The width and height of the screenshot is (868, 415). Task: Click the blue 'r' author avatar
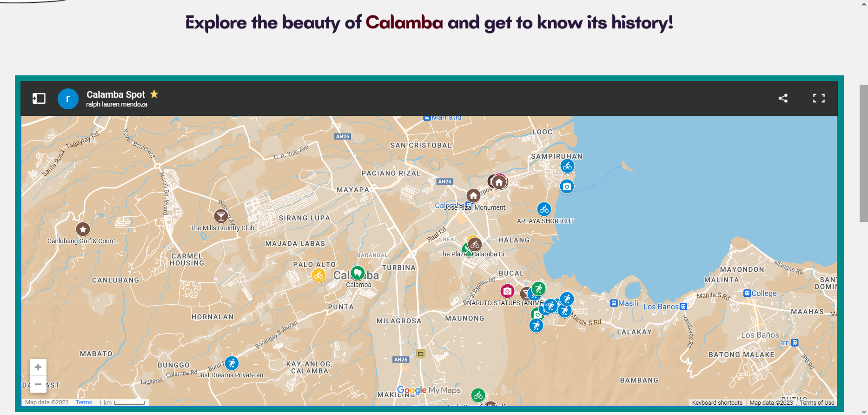pyautogui.click(x=68, y=98)
